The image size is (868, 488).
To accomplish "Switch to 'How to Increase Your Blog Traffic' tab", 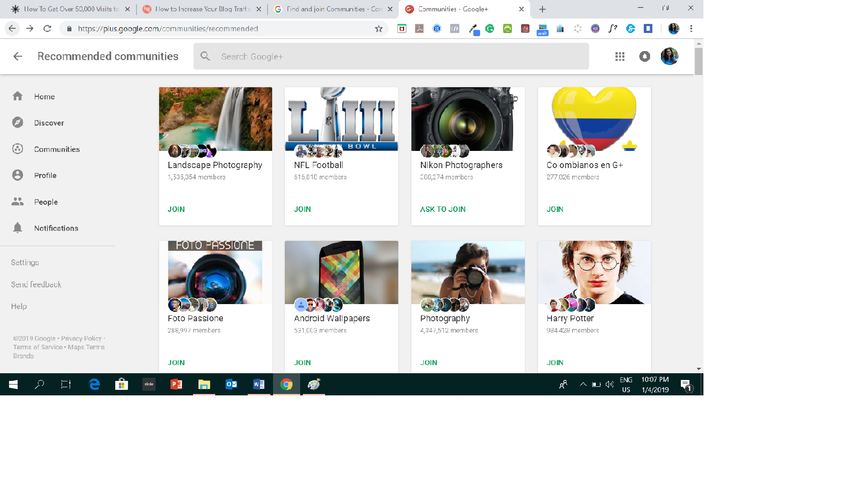I will [202, 9].
